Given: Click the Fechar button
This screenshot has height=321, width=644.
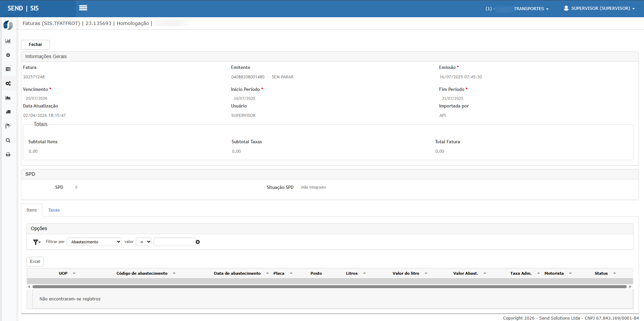Looking at the screenshot, I should (x=35, y=45).
